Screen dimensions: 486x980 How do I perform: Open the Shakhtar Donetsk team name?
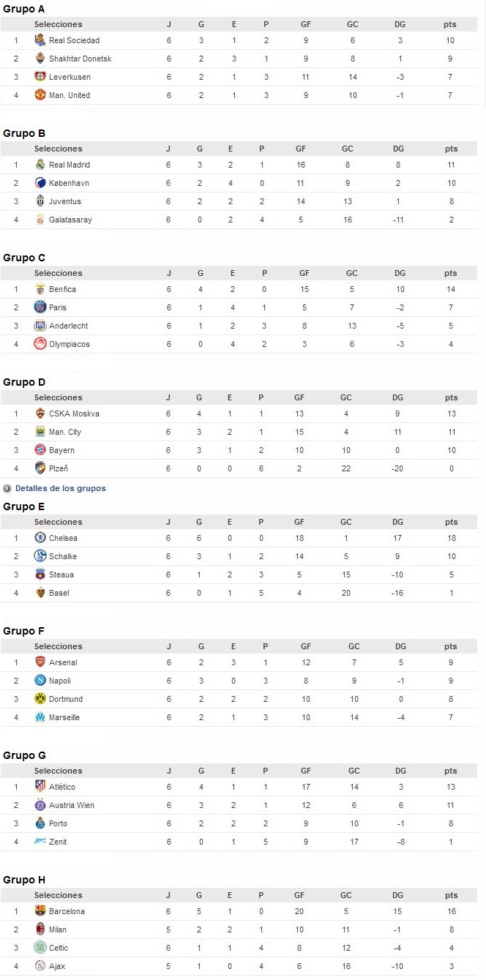pyautogui.click(x=80, y=59)
